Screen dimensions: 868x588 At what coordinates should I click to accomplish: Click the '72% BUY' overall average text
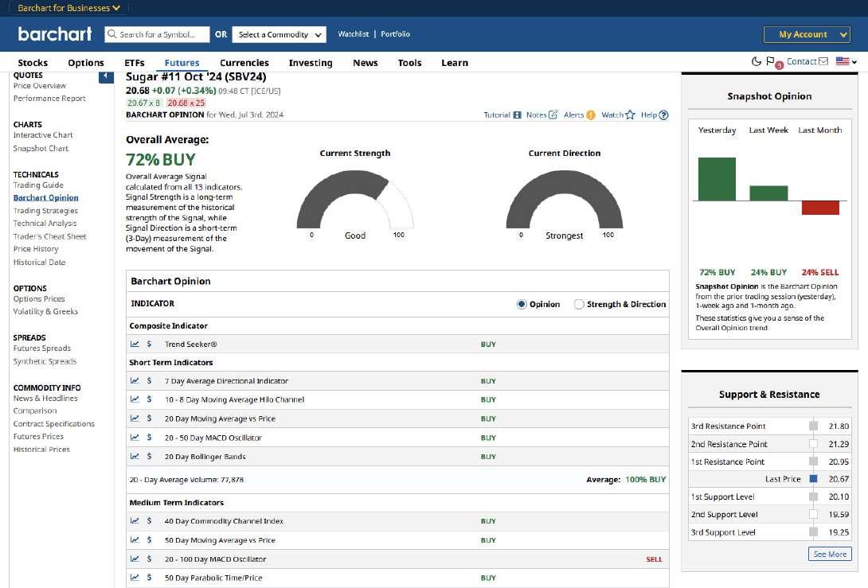pyautogui.click(x=161, y=159)
